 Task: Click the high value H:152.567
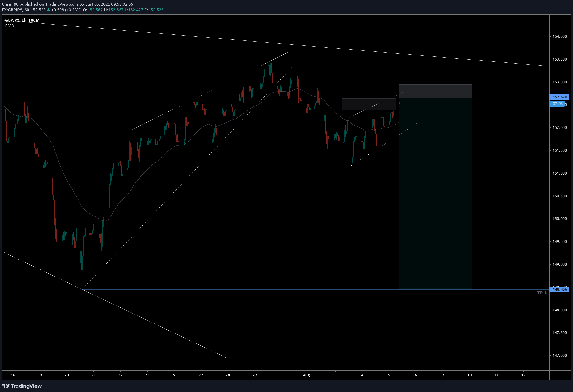pyautogui.click(x=113, y=10)
